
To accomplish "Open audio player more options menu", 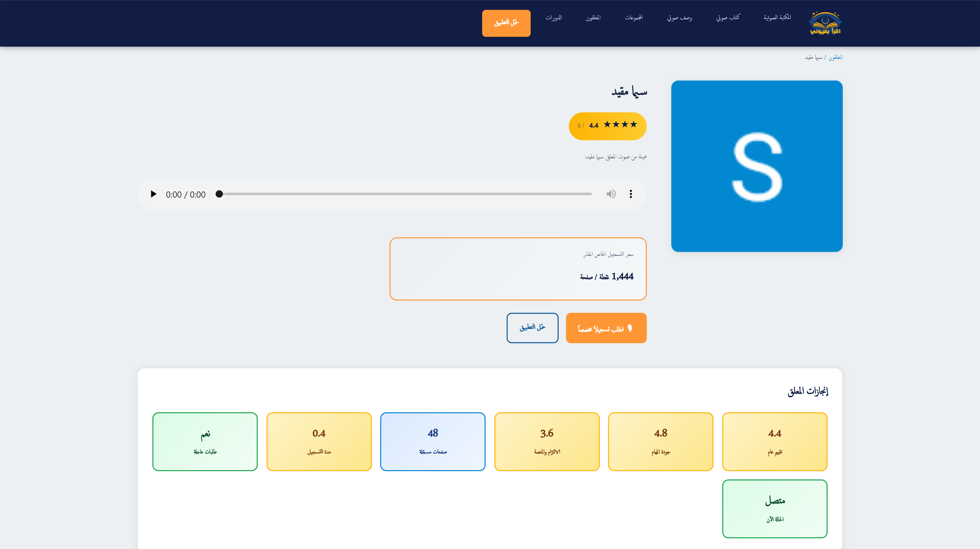I will 631,194.
